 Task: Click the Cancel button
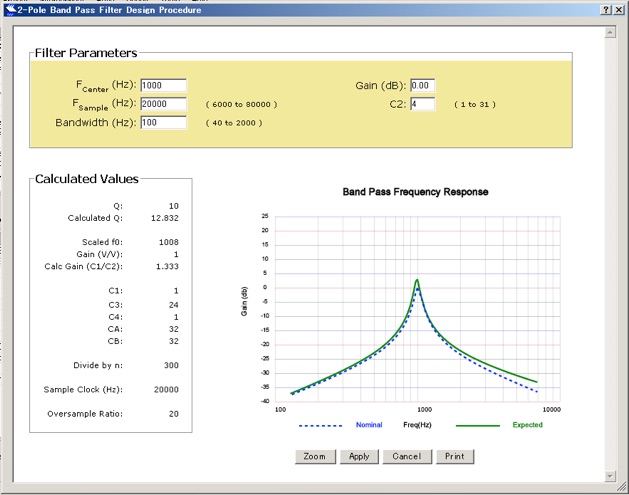(407, 456)
